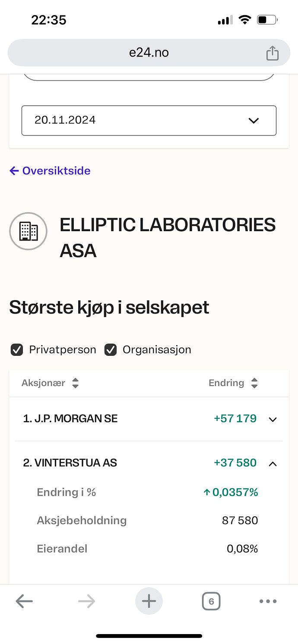The width and height of the screenshot is (298, 644).
Task: Open the three-dot browser menu
Action: coord(268,601)
